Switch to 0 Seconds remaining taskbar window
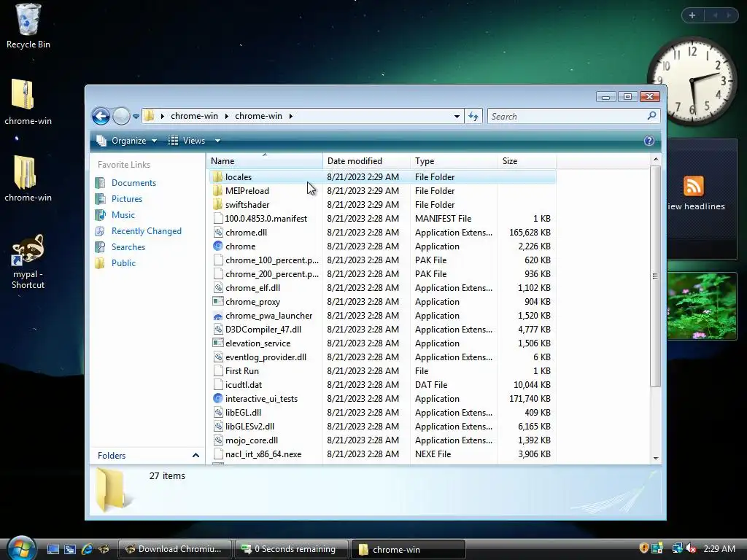Image resolution: width=747 pixels, height=560 pixels. click(292, 549)
